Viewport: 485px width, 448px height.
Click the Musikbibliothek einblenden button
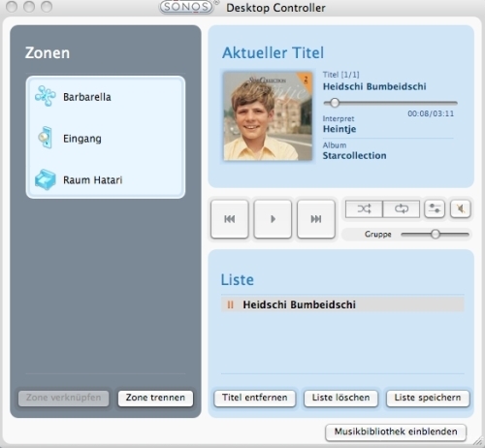(396, 432)
